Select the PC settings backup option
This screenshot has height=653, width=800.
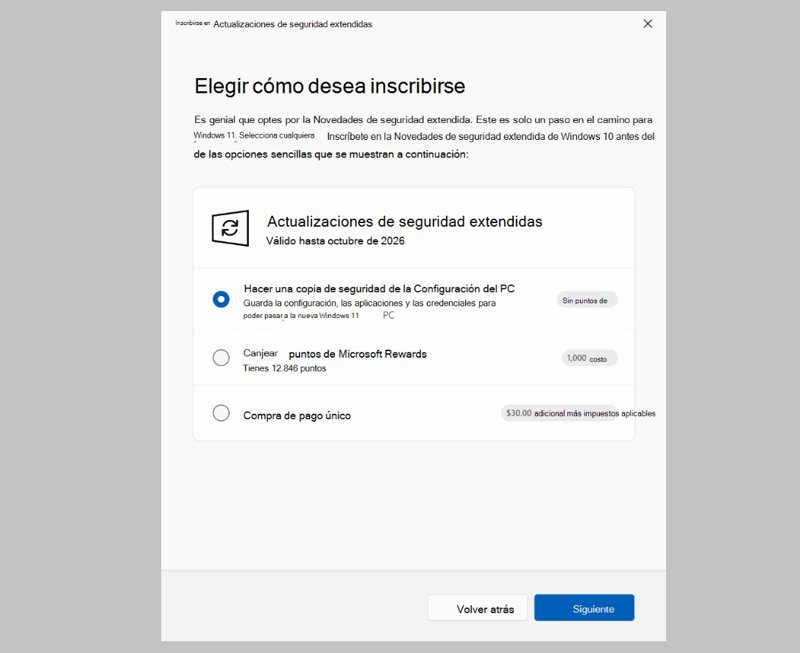pos(221,299)
